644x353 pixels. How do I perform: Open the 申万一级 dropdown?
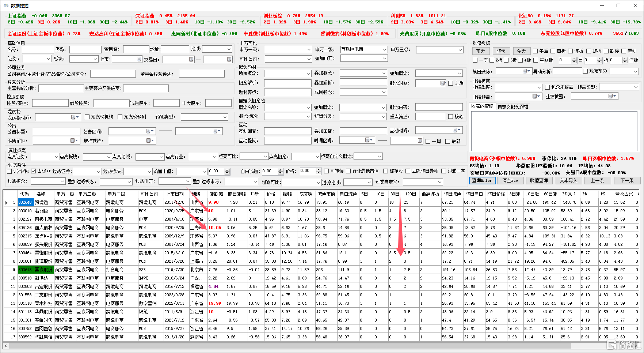pos(309,49)
